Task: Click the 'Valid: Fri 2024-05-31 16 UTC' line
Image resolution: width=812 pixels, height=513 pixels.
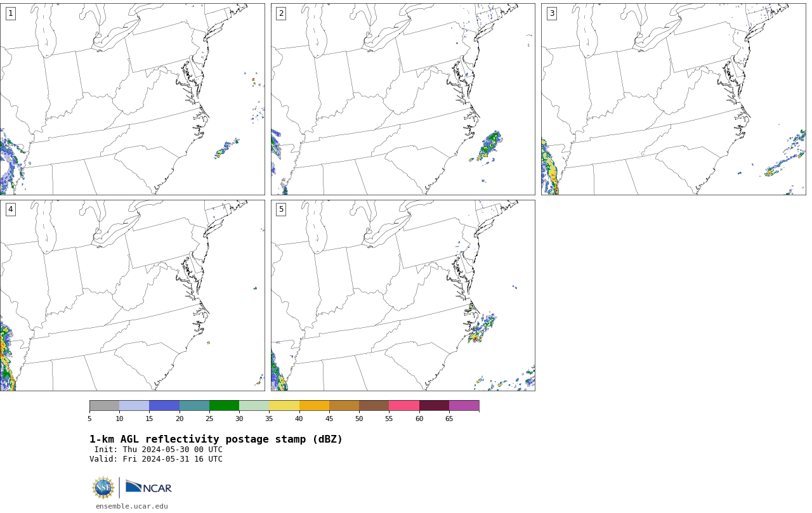Action: [156, 459]
